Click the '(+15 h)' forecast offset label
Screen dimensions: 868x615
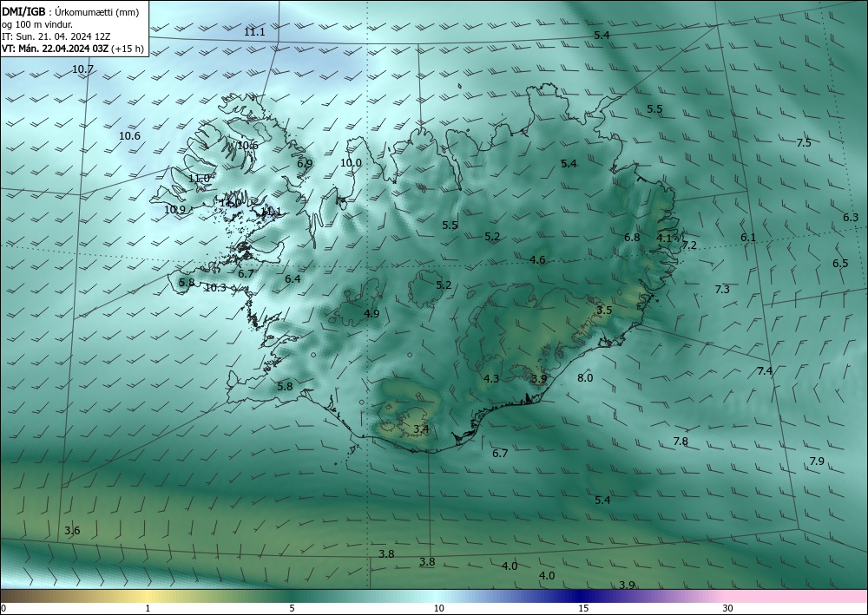(128, 49)
